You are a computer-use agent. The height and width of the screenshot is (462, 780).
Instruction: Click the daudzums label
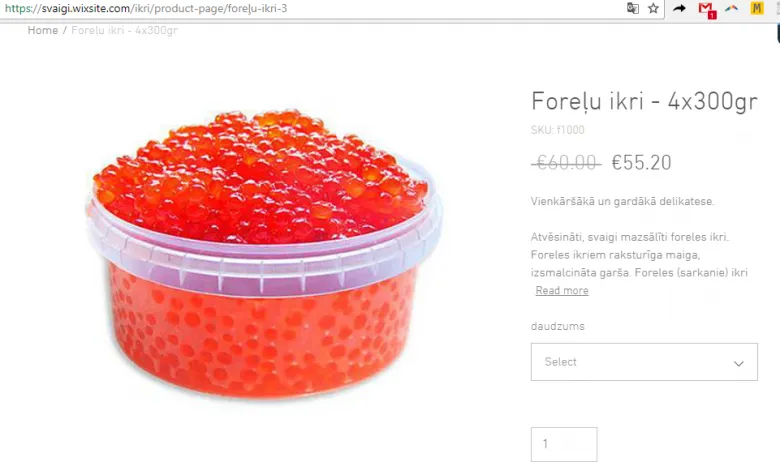tap(558, 326)
